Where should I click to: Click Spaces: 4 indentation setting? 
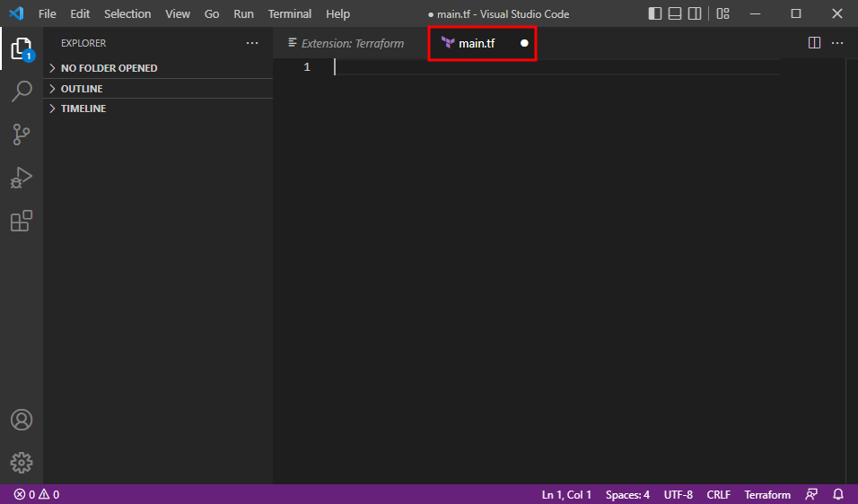(x=627, y=495)
